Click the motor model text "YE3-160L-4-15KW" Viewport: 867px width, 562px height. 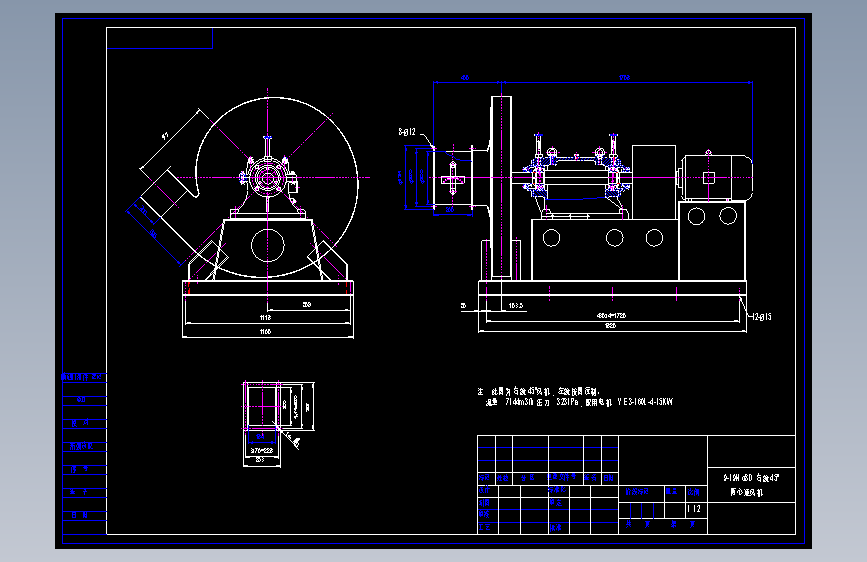645,402
